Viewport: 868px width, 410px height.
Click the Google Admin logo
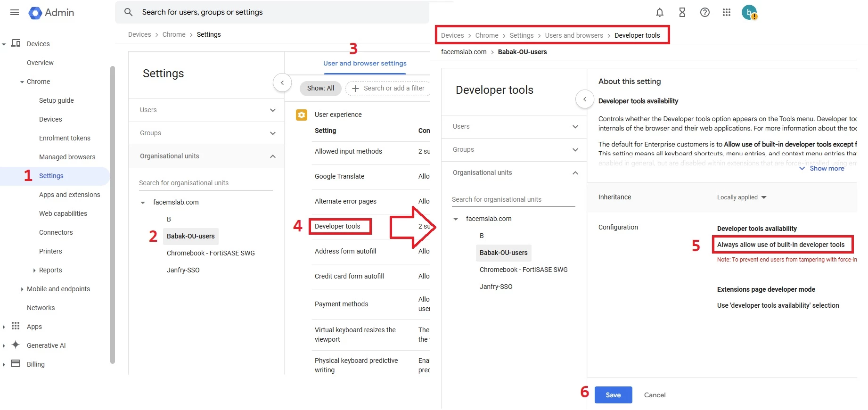click(x=51, y=13)
